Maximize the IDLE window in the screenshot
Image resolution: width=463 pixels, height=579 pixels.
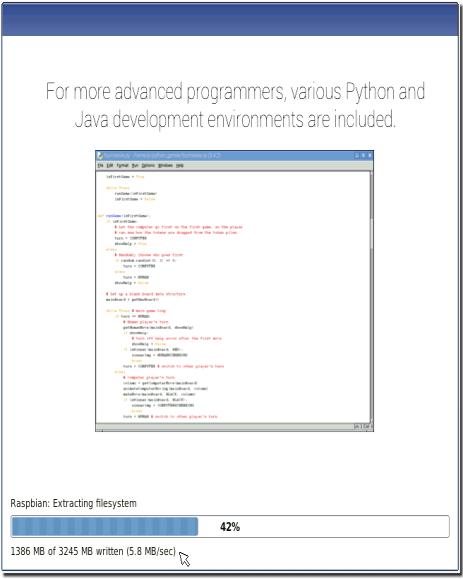pos(363,156)
